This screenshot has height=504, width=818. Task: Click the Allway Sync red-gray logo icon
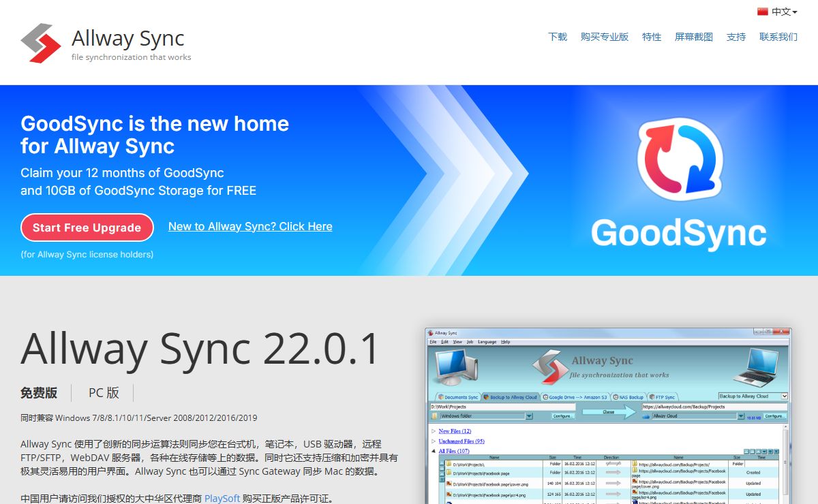(41, 43)
